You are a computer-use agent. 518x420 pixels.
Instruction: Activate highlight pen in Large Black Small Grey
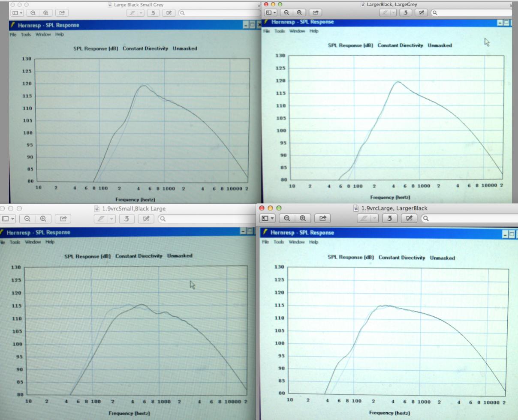pos(133,13)
